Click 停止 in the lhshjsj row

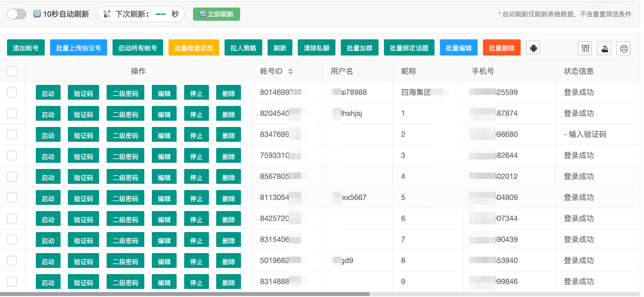(197, 113)
